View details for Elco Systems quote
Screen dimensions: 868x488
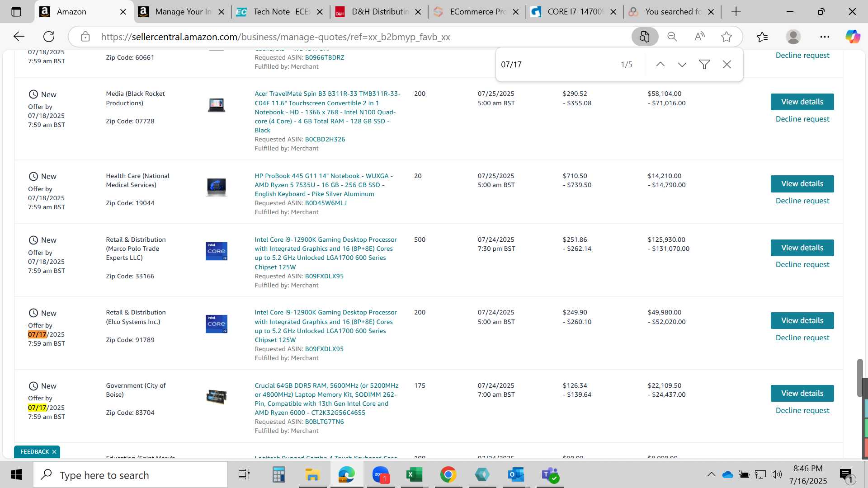(802, 320)
